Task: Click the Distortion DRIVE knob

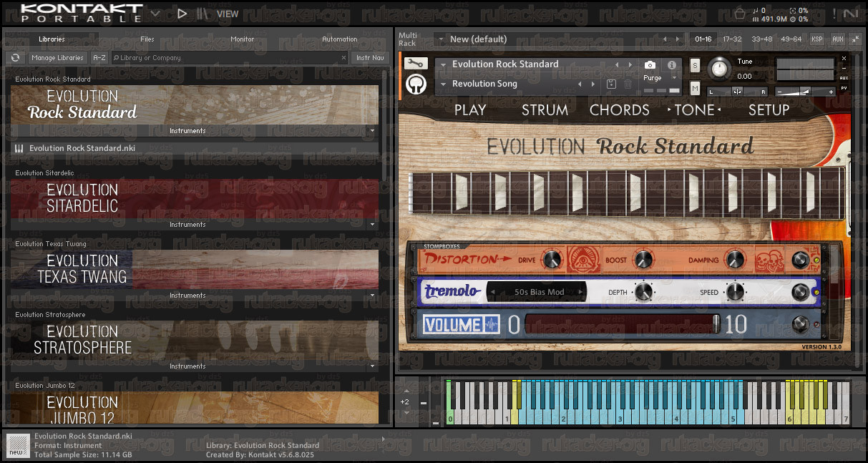Action: pyautogui.click(x=551, y=259)
